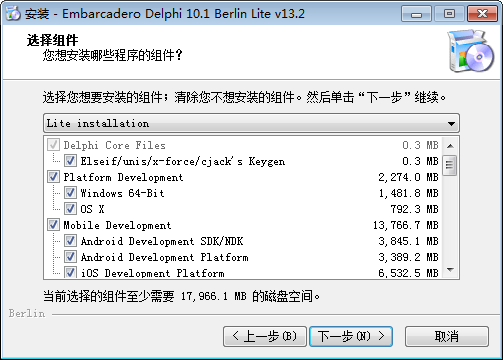
Task: Uncheck the OS X checkbox
Action: 70,209
